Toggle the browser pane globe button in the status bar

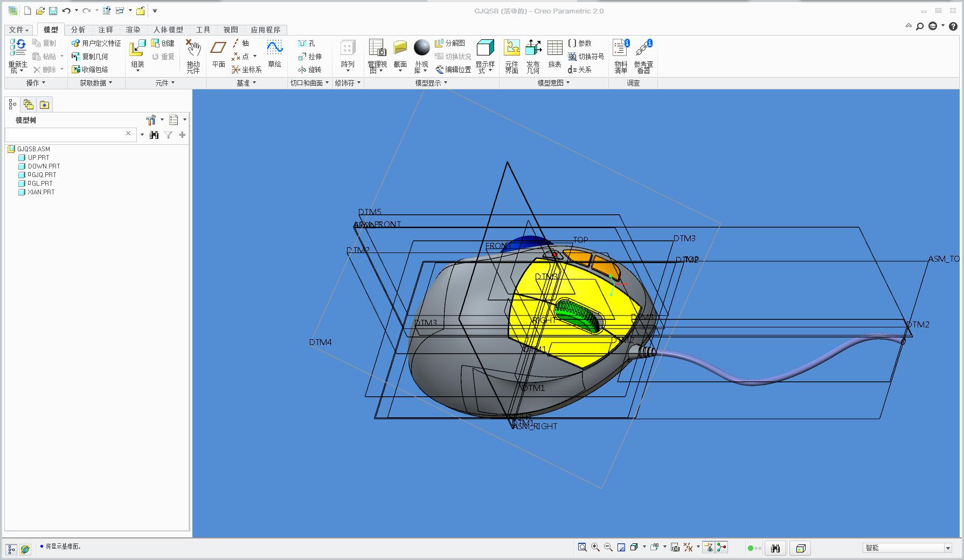pos(25,549)
